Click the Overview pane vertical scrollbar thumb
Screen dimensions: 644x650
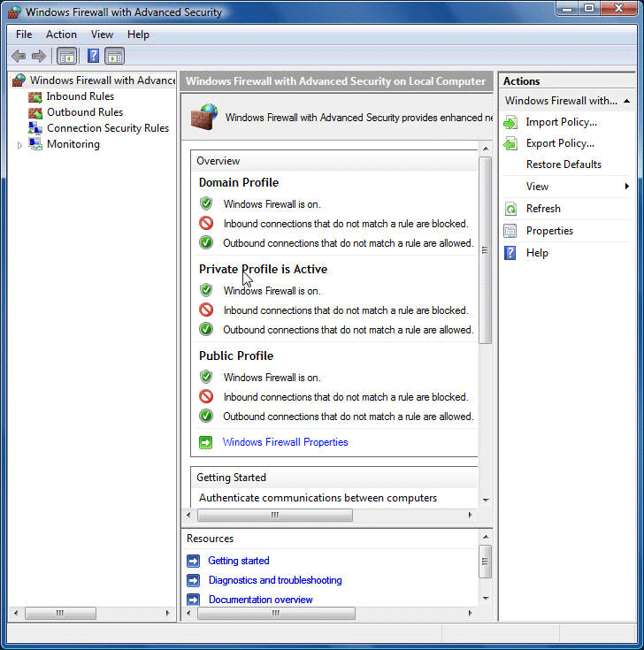coord(485,250)
